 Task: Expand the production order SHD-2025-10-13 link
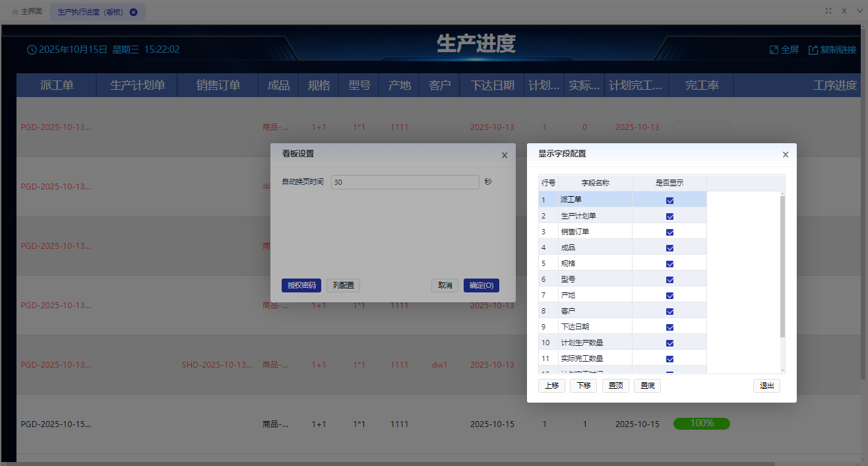[x=218, y=364]
